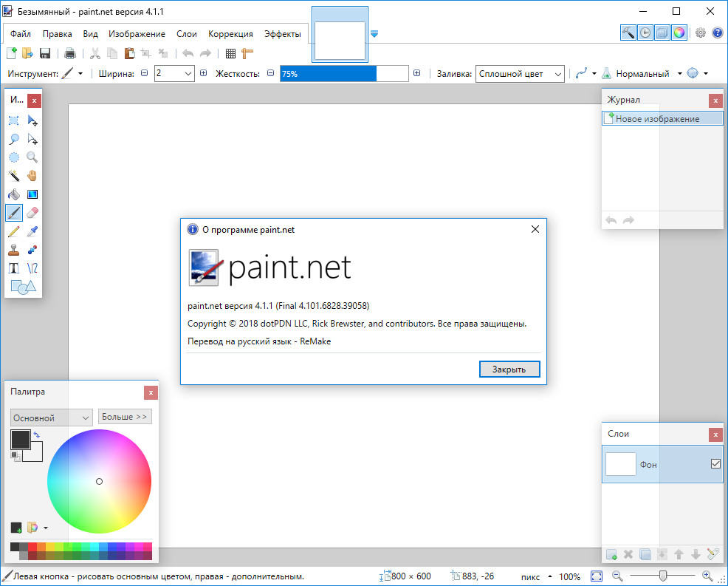
Task: Open the Изображение menu
Action: pos(137,34)
